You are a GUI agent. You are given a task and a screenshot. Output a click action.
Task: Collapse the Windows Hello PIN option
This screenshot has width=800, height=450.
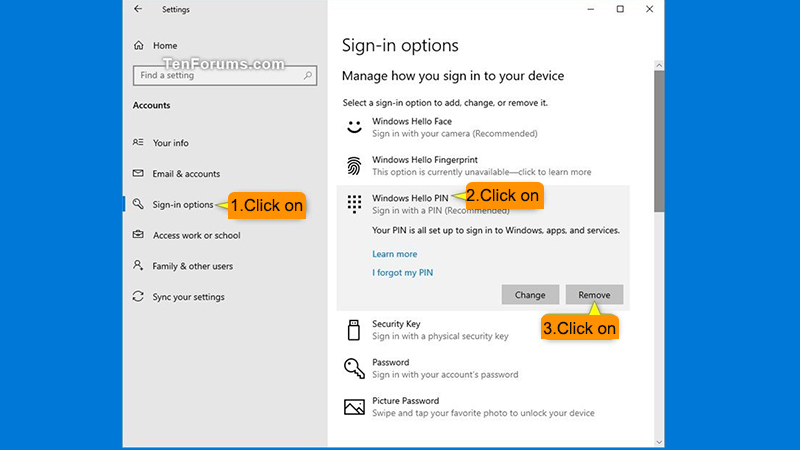pos(483,204)
